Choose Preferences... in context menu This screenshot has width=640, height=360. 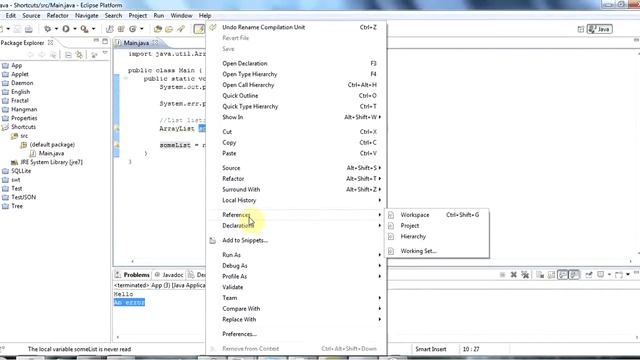click(x=296, y=334)
